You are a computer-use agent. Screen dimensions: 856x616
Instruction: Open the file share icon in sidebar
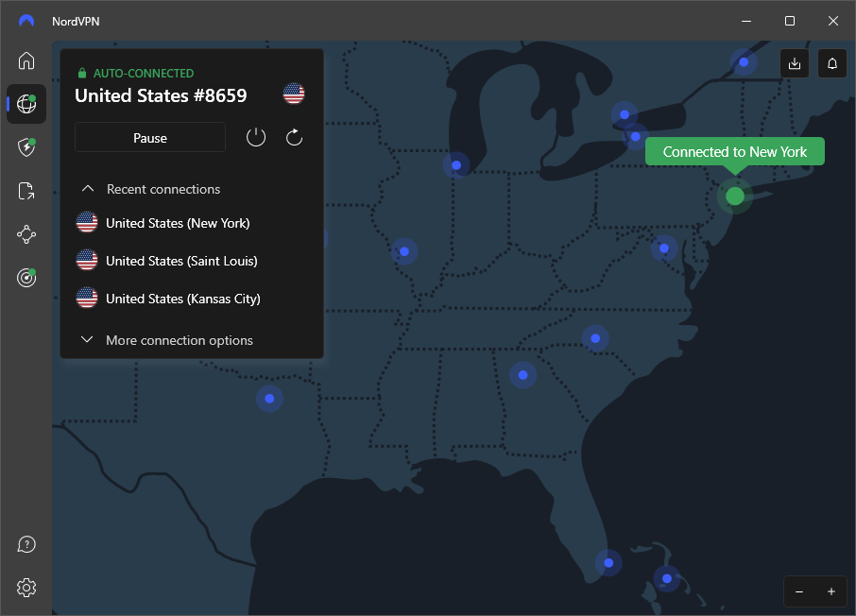point(26,191)
